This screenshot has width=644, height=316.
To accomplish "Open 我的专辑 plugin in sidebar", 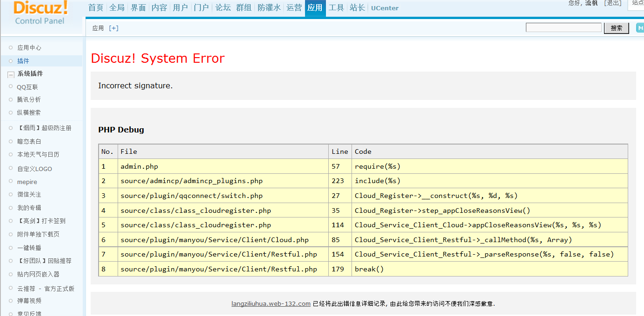I will (x=29, y=208).
